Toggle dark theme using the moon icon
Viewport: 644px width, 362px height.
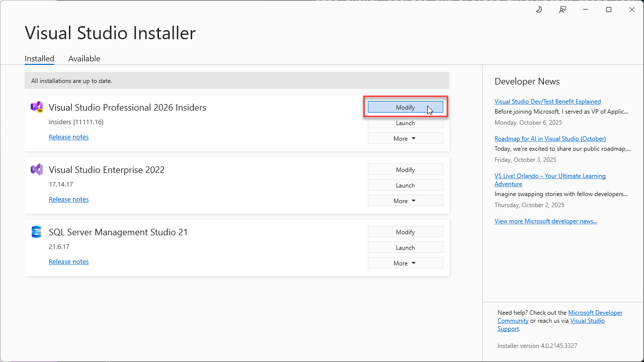click(538, 10)
